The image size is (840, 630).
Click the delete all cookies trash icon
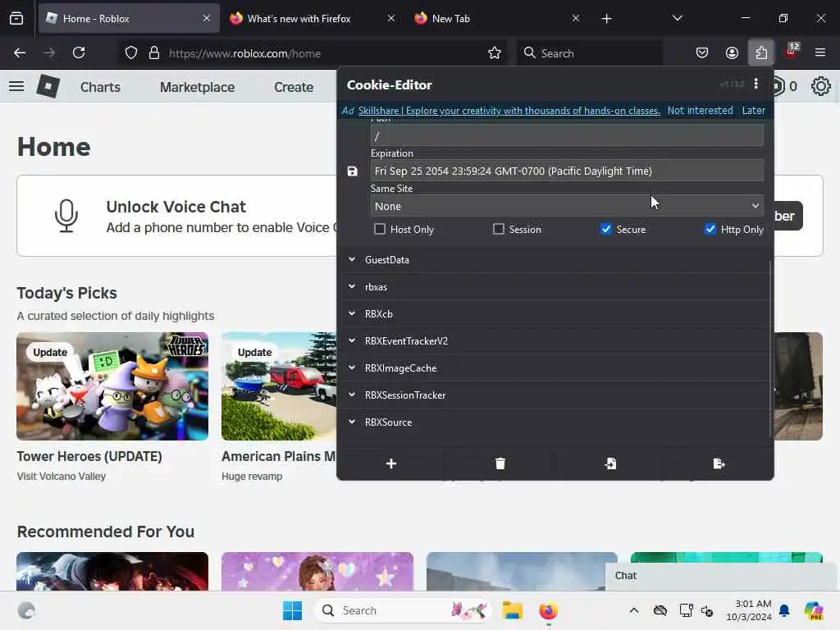click(x=500, y=463)
